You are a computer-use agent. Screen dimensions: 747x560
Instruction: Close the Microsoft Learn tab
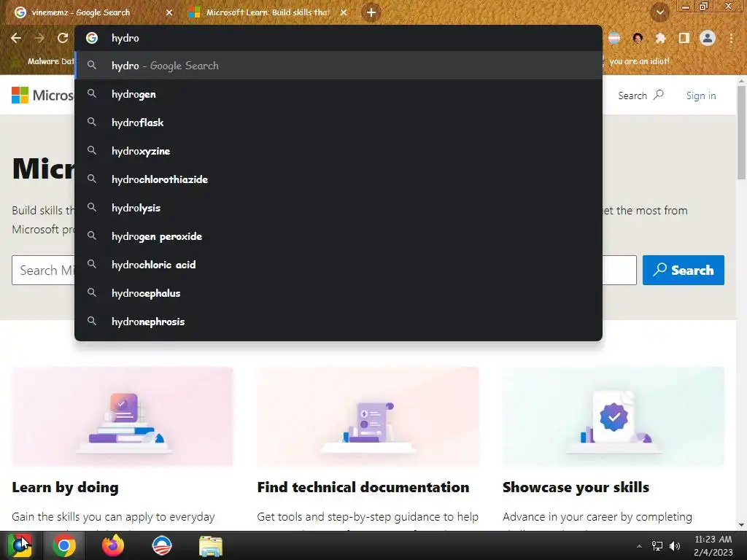tap(344, 12)
